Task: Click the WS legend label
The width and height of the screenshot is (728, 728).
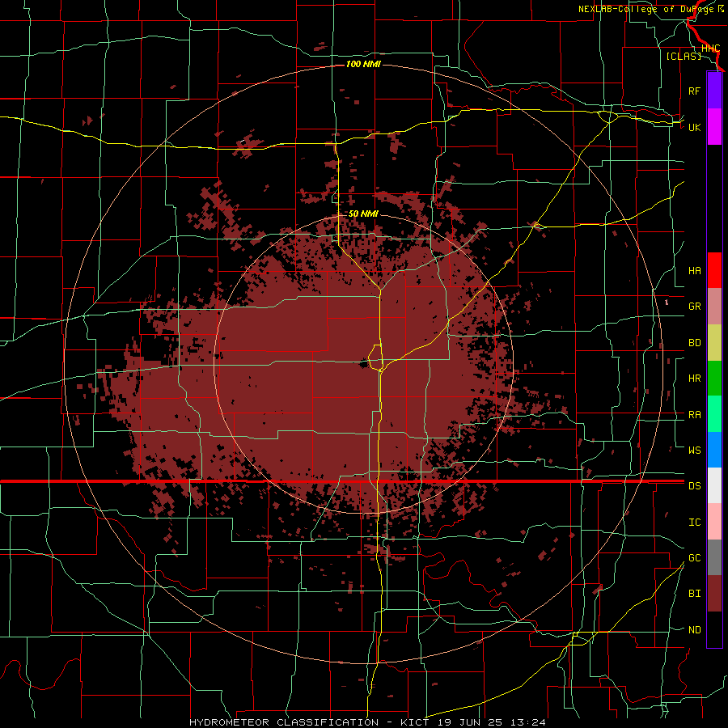Action: point(694,451)
